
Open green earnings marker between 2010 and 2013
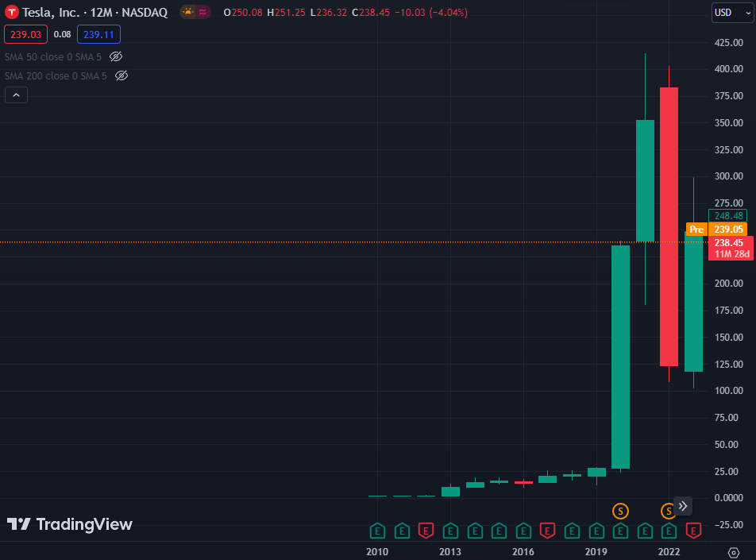(x=402, y=531)
